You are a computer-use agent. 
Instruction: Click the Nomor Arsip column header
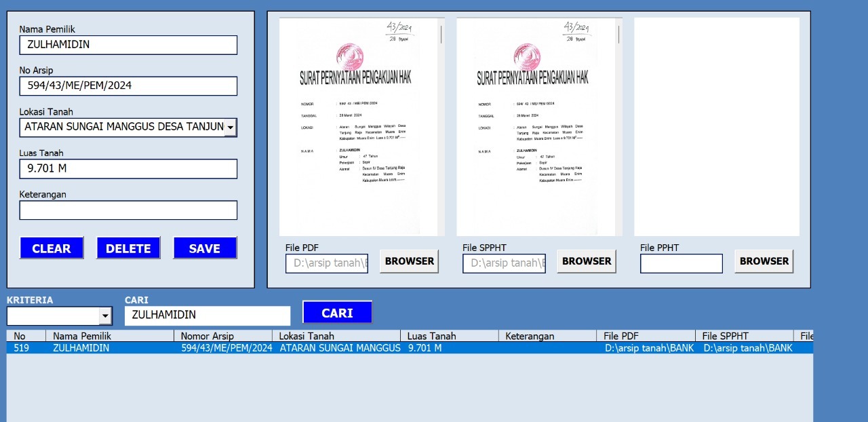(222, 336)
